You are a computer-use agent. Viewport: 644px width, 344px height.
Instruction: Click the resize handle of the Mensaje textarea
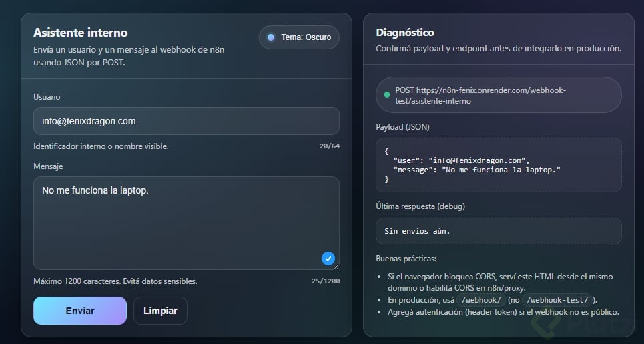[336, 266]
